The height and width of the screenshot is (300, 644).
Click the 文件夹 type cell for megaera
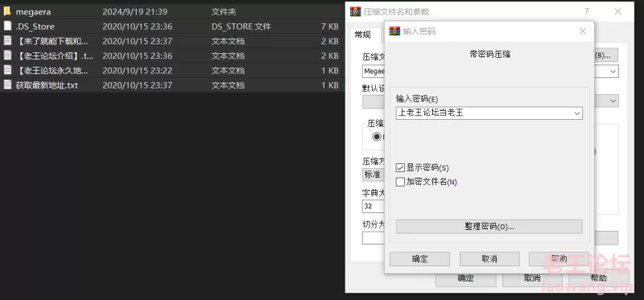pyautogui.click(x=224, y=12)
